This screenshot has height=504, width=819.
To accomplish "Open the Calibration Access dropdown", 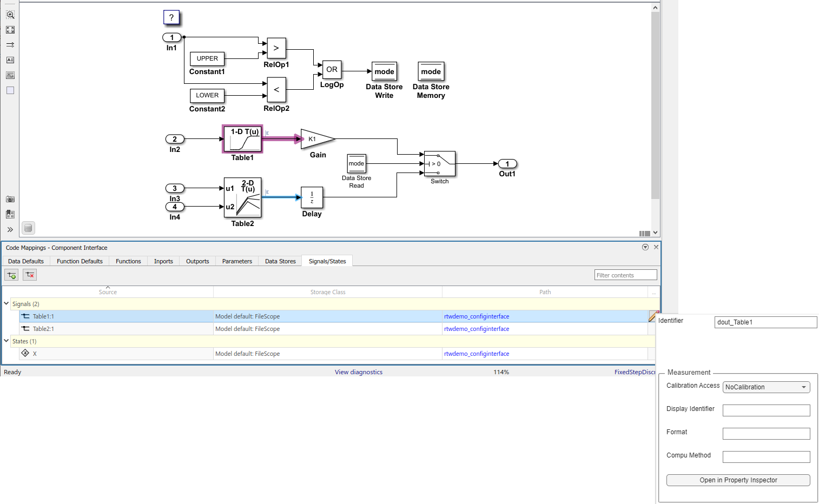I will tap(766, 387).
